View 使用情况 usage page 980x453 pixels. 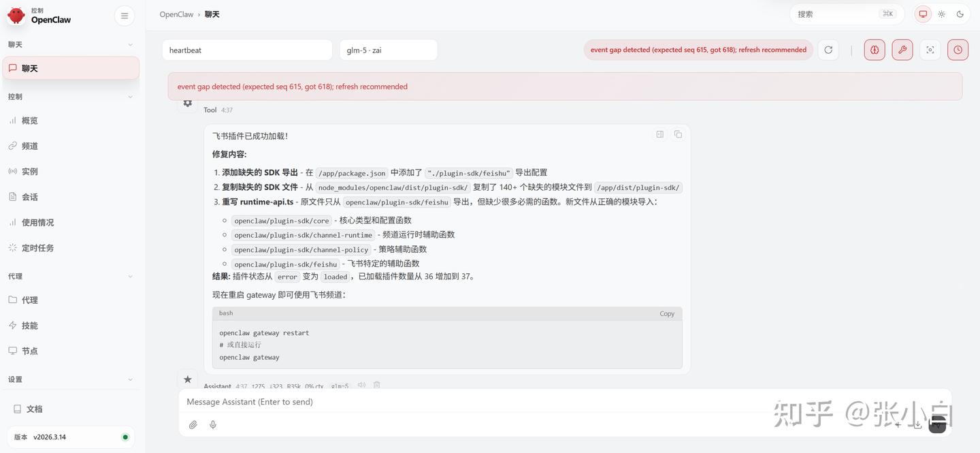[x=71, y=223]
